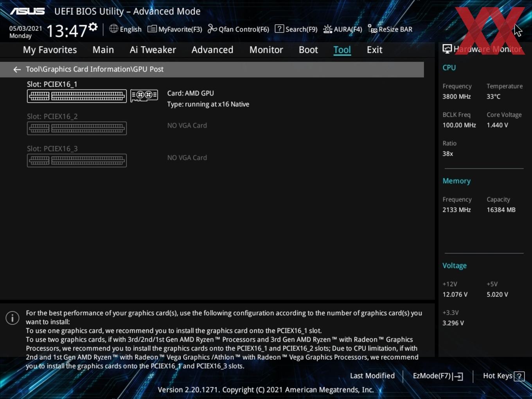Click the info icon in help panel
Screen dimensions: 532x399
click(13, 318)
